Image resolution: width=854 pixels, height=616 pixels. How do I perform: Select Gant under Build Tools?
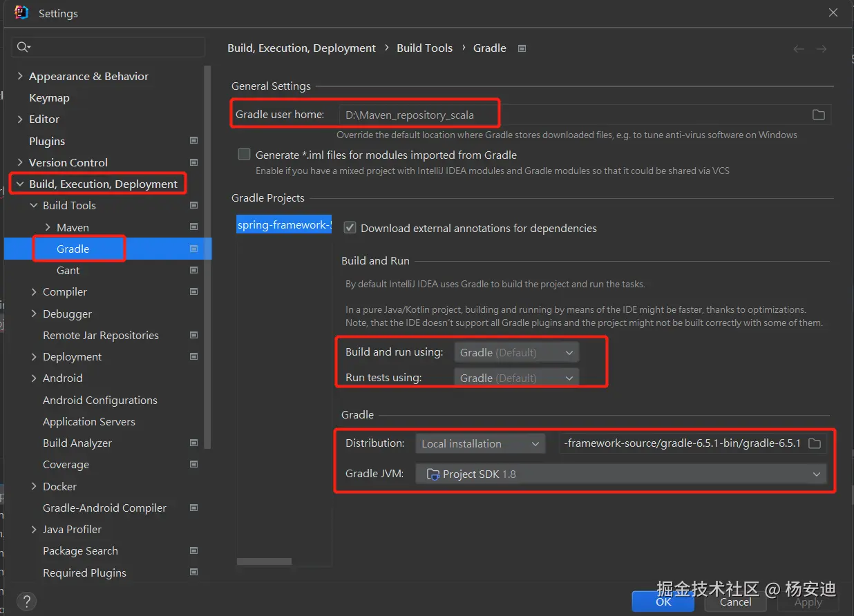[x=68, y=270]
